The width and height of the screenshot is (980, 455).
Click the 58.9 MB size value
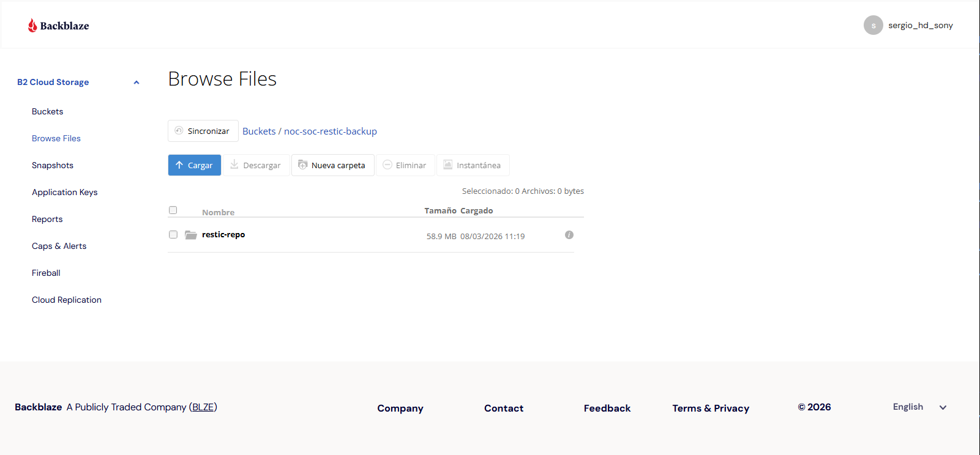441,236
